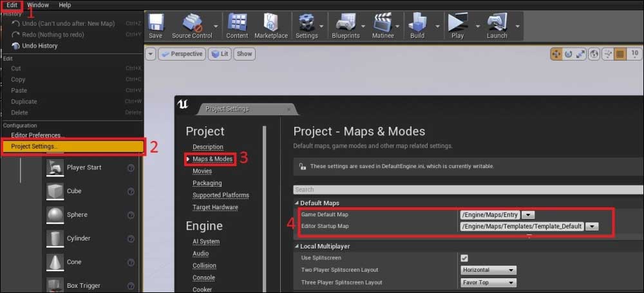Open Settings toolbar dropdown arrow
Image resolution: width=644 pixels, height=293 pixels.
pyautogui.click(x=321, y=26)
